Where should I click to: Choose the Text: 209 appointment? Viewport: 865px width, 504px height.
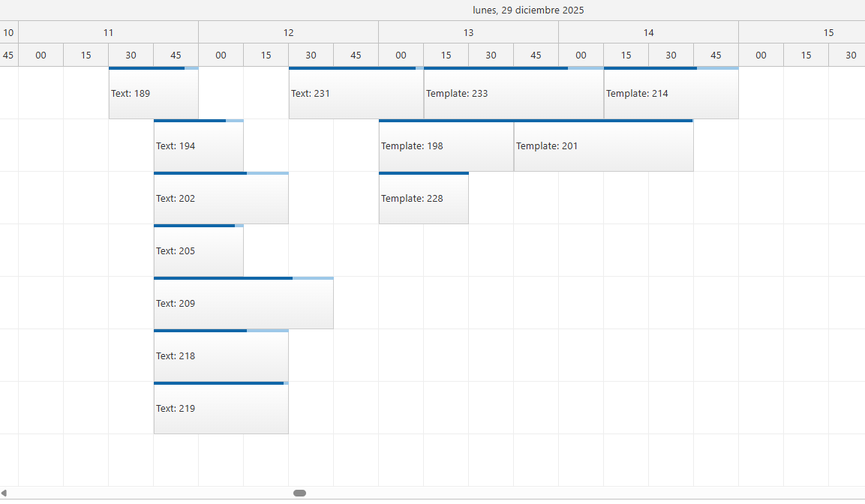click(243, 304)
